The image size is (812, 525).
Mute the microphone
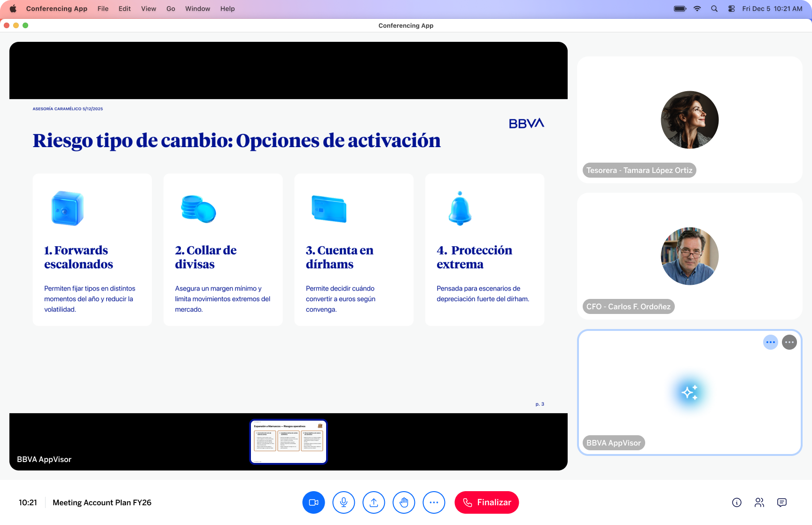[344, 502]
